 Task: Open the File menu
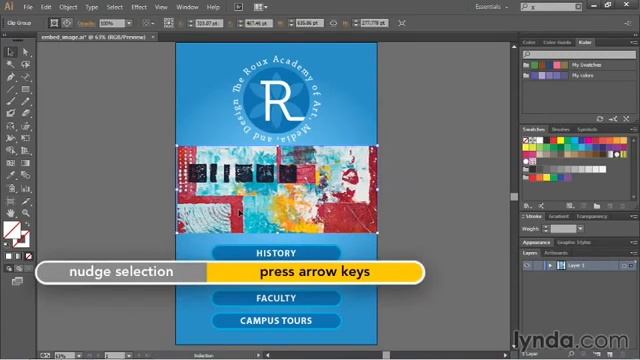[x=28, y=7]
